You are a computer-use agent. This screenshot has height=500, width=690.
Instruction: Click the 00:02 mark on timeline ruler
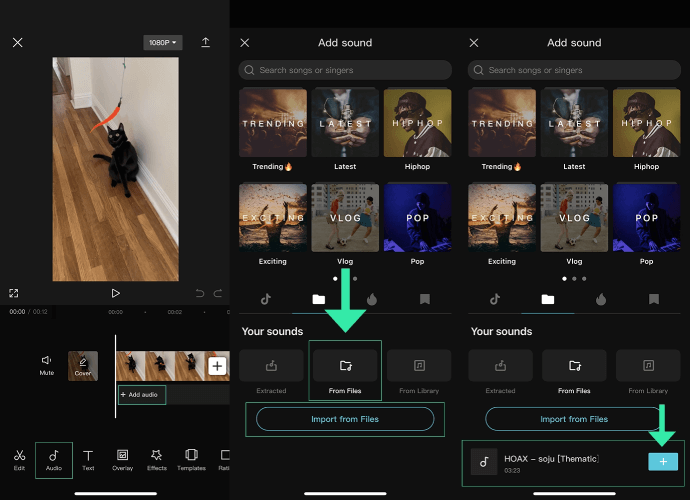(x=175, y=312)
